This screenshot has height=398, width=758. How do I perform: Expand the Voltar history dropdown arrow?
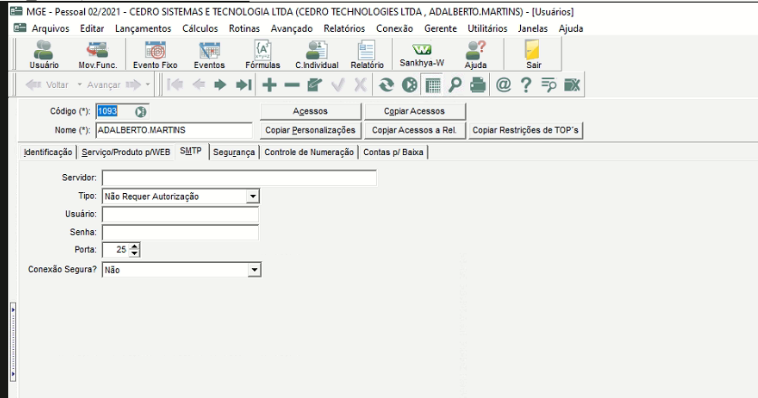tap(80, 85)
